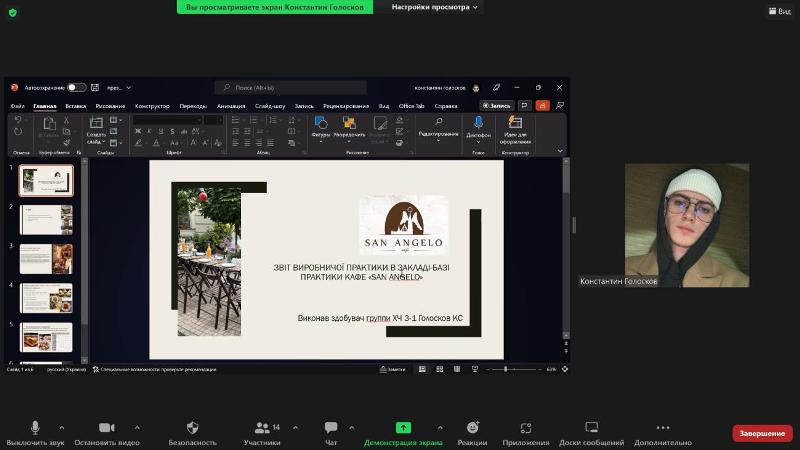Screen dimensions: 800x450
Task: Toggle the bold Ж formatting button
Action: coord(138,132)
